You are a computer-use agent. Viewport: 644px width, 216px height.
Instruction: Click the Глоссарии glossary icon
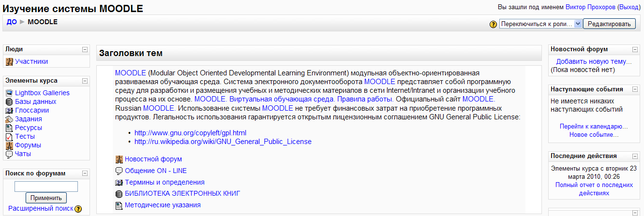tap(9, 110)
